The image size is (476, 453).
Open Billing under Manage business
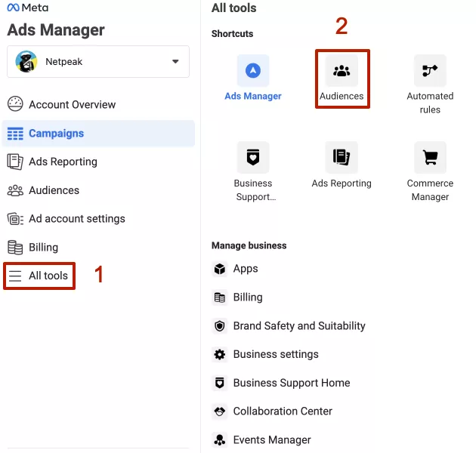point(248,297)
